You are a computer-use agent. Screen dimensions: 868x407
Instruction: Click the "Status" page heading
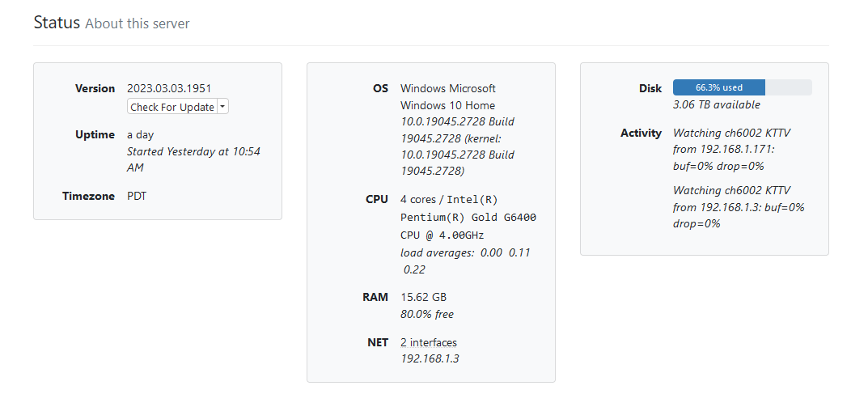coord(56,22)
